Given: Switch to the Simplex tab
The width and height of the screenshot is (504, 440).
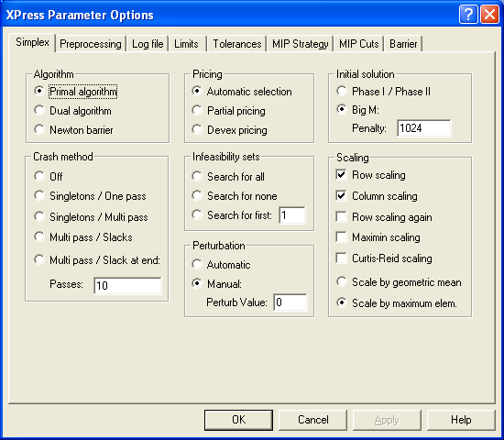Looking at the screenshot, I should 32,42.
